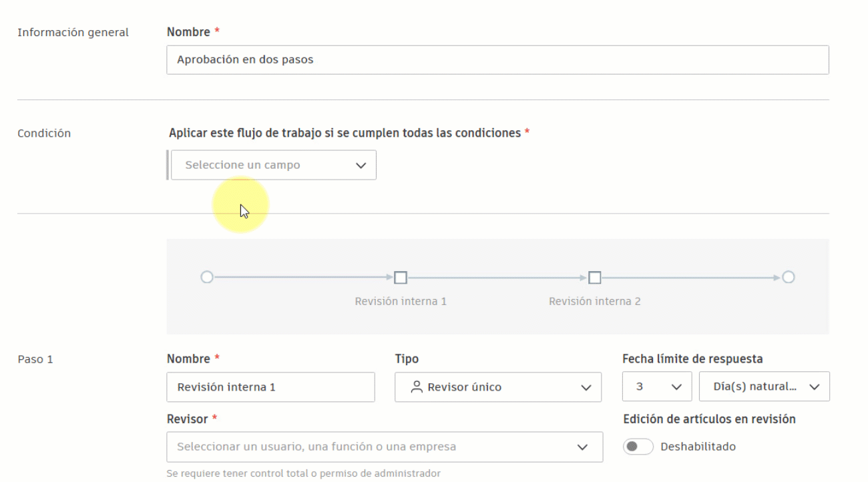Enable the Edición de artículos en revisión toggle
868x482 pixels.
click(638, 446)
